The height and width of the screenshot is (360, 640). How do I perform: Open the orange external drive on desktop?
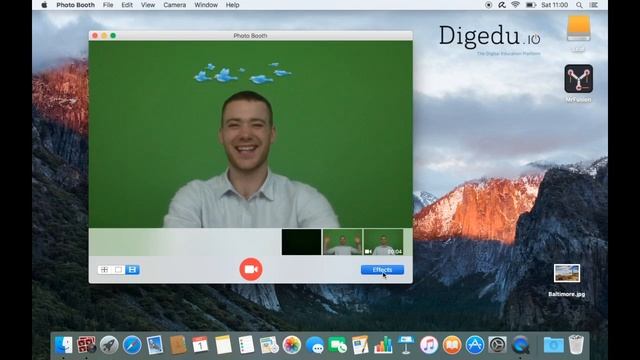578,29
